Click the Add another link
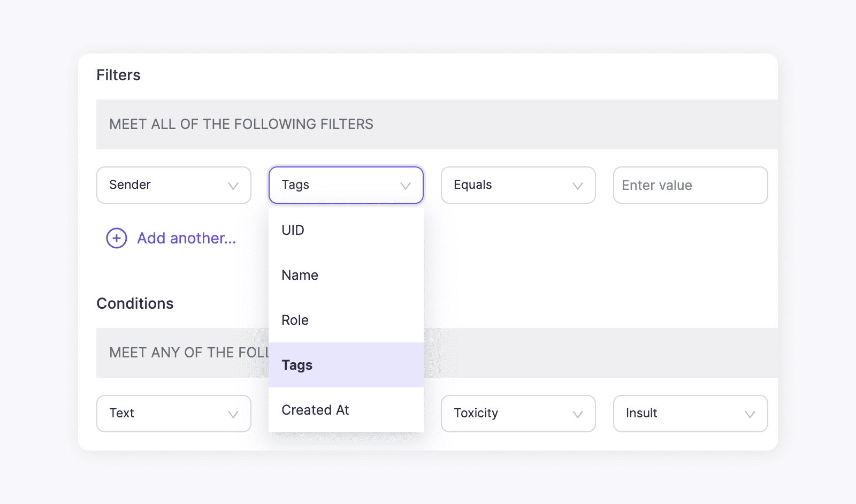The image size is (856, 504). 186,238
